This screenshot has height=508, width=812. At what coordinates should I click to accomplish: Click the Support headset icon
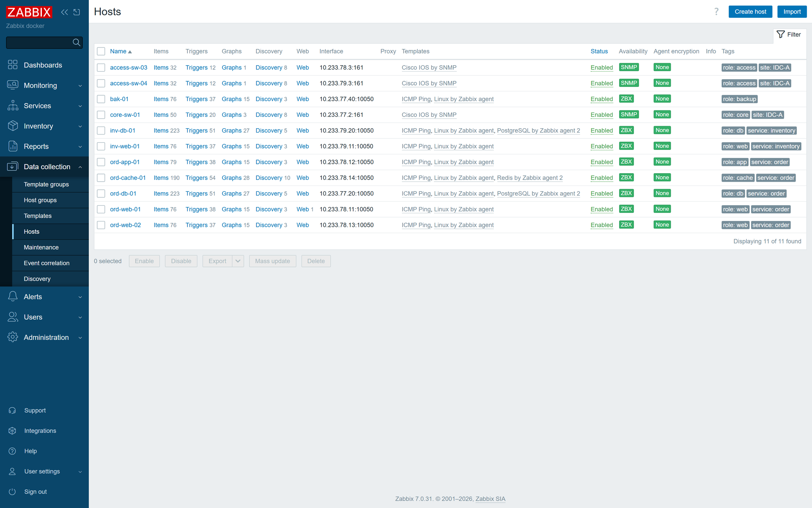click(x=12, y=410)
